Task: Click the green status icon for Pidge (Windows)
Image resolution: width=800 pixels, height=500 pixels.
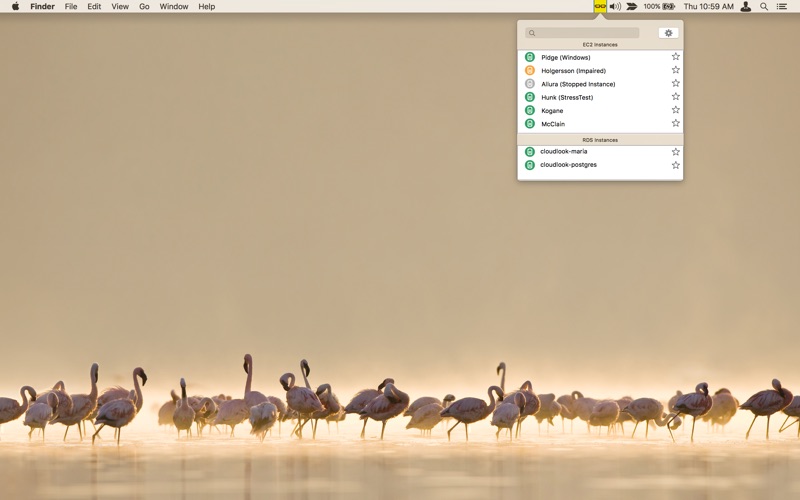Action: click(530, 57)
